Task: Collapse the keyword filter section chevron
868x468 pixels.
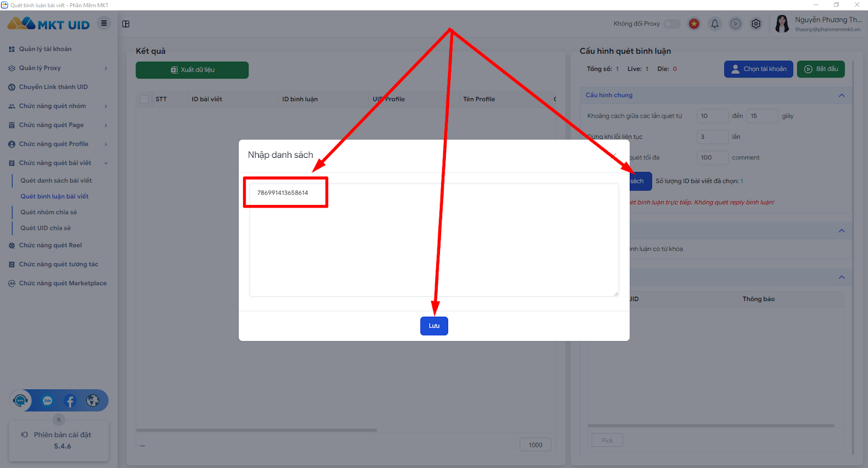Action: pos(841,230)
